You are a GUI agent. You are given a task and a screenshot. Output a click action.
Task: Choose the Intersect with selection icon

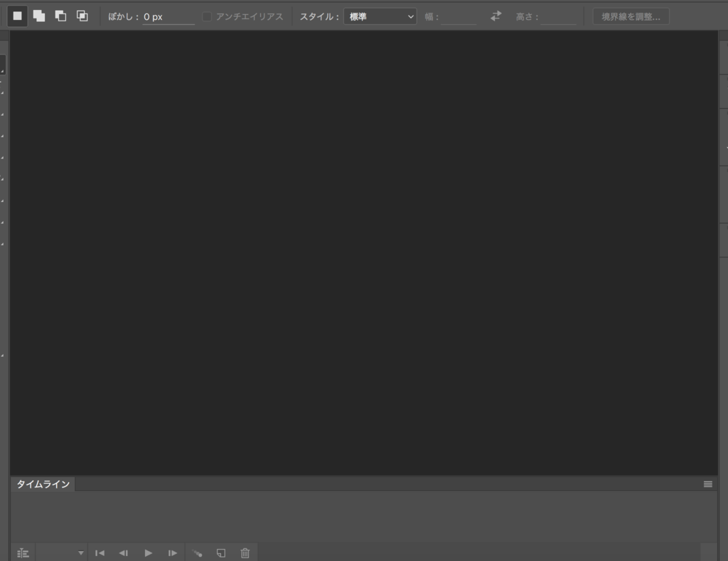pyautogui.click(x=82, y=16)
